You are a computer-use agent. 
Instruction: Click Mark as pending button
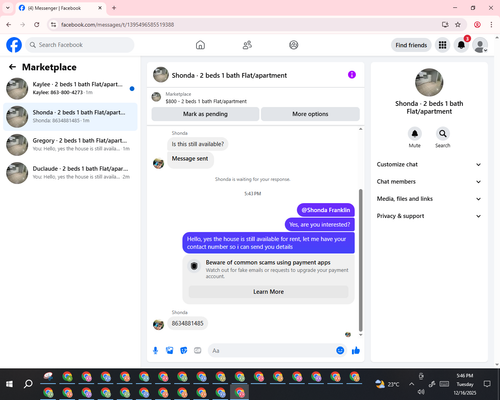[205, 114]
